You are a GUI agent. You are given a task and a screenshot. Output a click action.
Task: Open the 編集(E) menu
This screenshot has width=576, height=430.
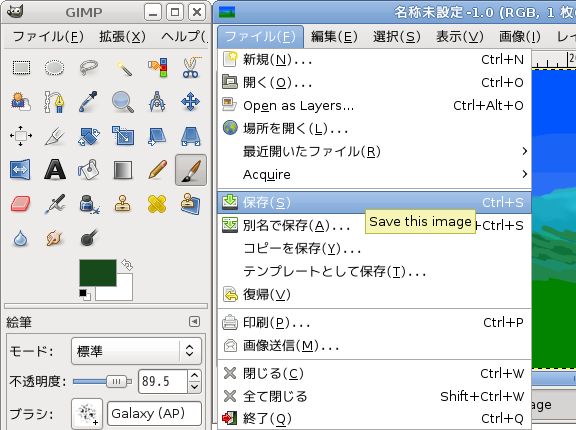coord(334,37)
